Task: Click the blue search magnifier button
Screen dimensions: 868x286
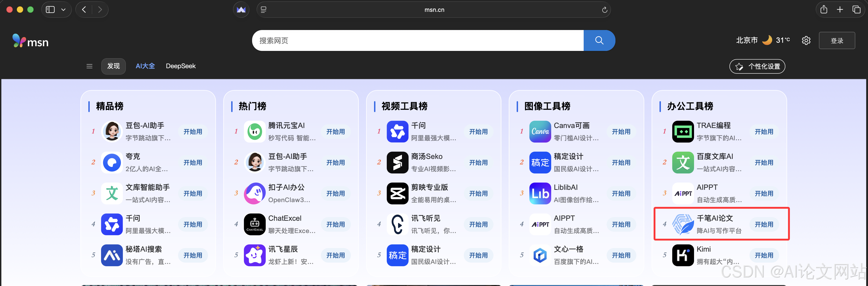Action: tap(599, 40)
